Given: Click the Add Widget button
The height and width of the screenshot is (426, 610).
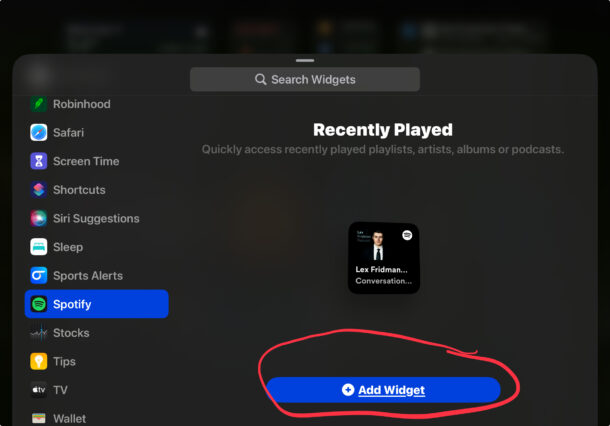Looking at the screenshot, I should (x=383, y=390).
